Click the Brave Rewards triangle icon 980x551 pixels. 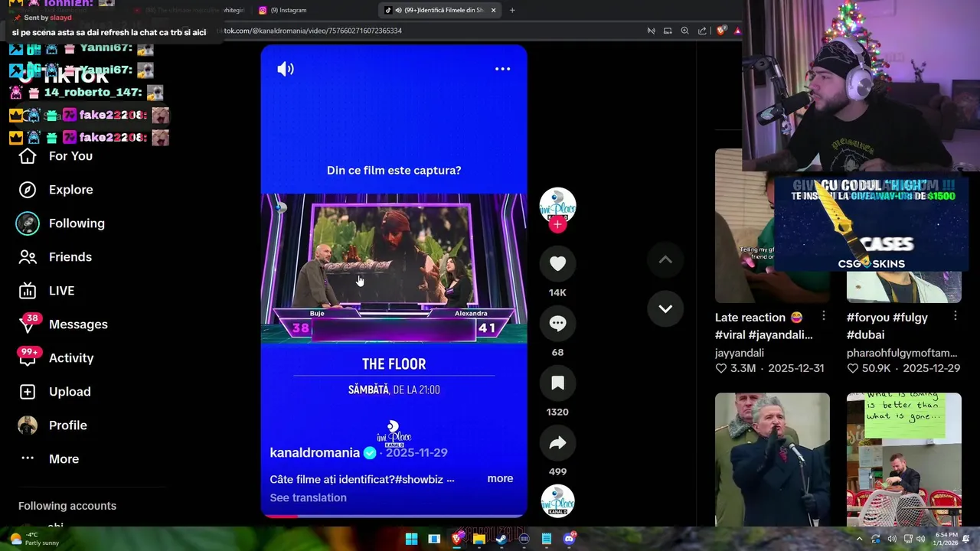point(737,31)
